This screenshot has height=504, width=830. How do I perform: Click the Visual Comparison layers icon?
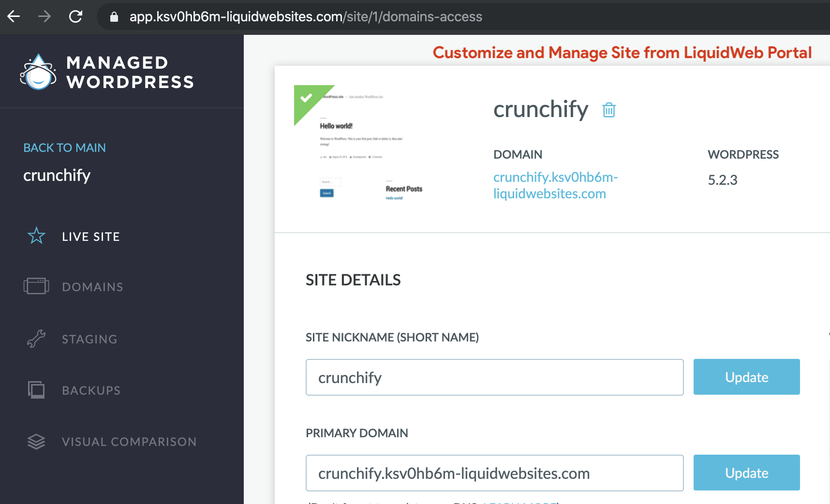[36, 442]
